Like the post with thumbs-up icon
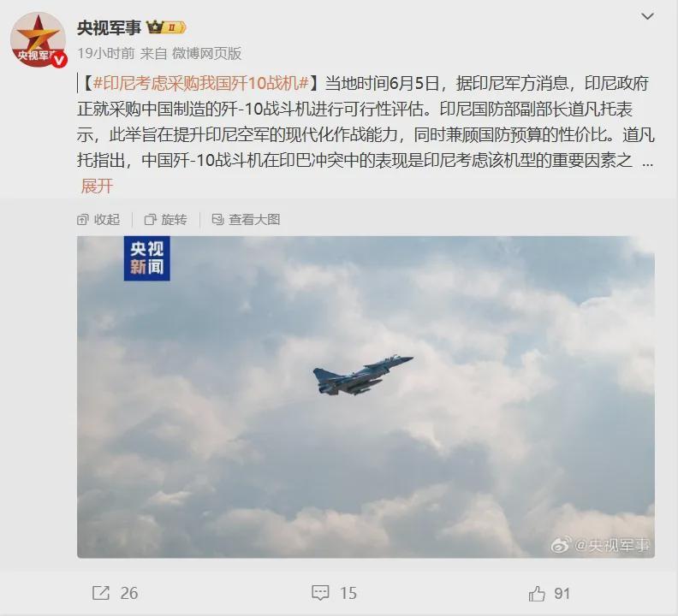This screenshot has height=616, width=678. click(x=537, y=593)
